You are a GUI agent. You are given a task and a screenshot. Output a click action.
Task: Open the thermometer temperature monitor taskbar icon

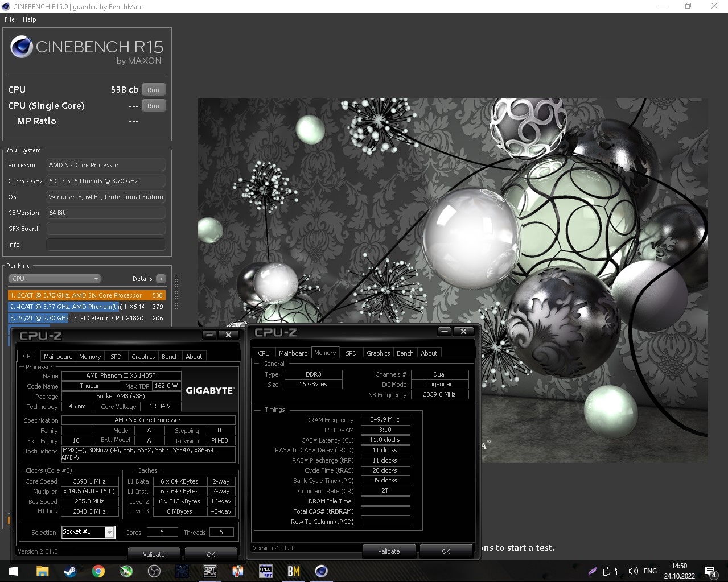(x=237, y=571)
